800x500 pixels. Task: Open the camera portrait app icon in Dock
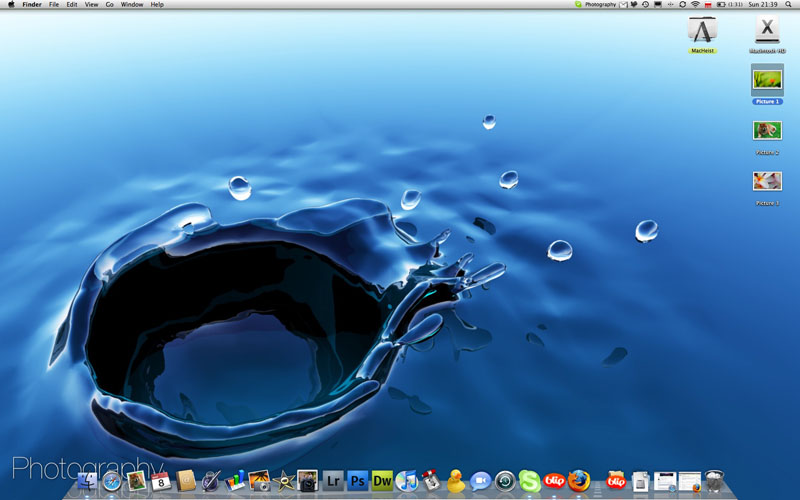[x=308, y=481]
